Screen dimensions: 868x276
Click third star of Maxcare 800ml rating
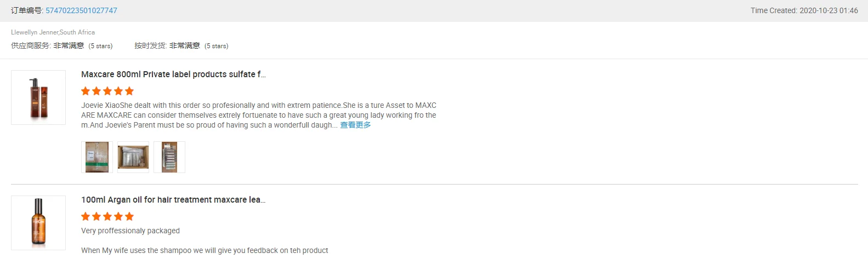pyautogui.click(x=107, y=91)
